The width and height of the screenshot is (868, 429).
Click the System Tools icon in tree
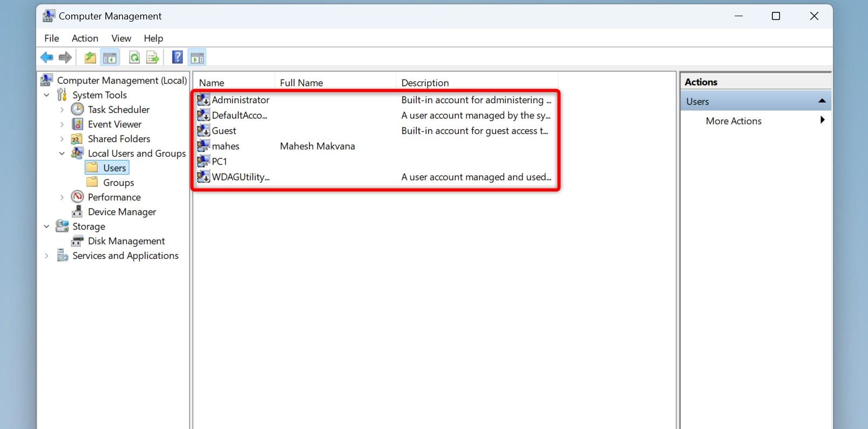tap(62, 95)
